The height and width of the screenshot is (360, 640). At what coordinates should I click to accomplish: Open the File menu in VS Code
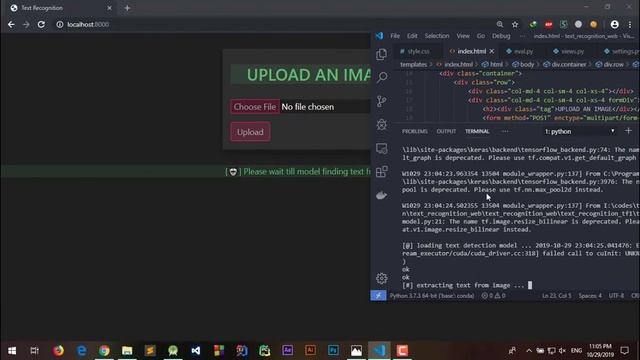(x=395, y=36)
